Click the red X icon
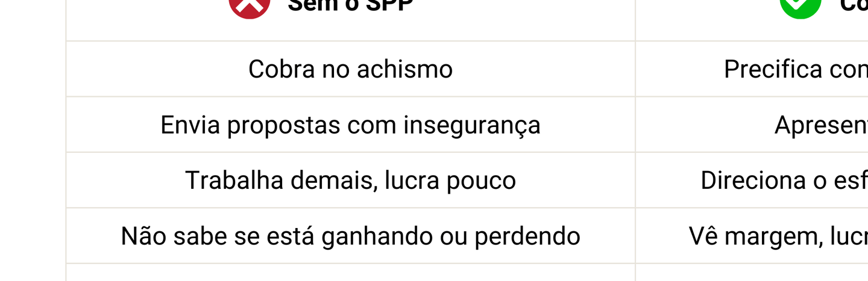The width and height of the screenshot is (868, 281). (250, 6)
